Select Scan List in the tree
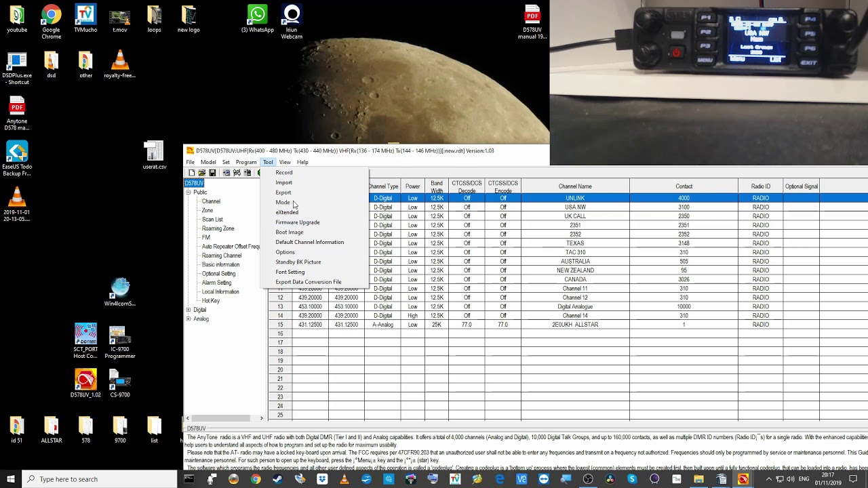868x488 pixels. (212, 220)
